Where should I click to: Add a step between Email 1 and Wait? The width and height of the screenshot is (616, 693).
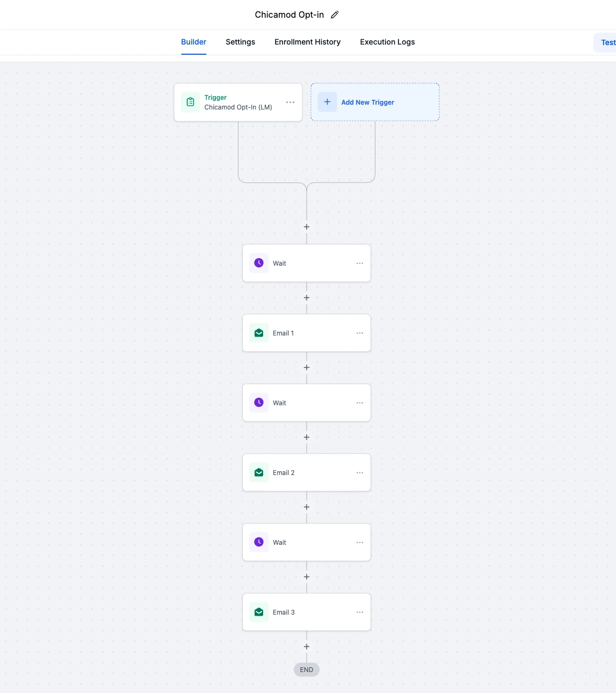(307, 368)
